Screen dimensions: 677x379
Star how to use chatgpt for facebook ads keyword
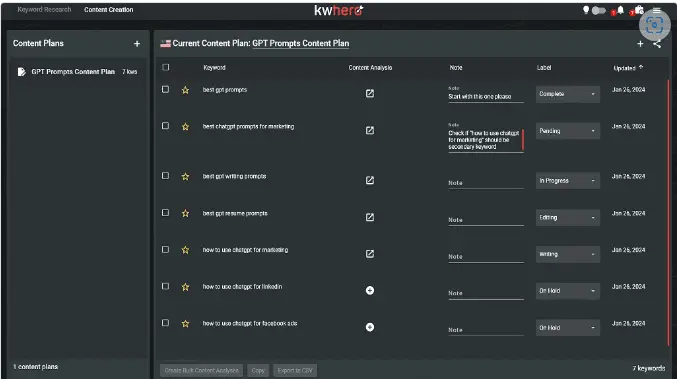[x=185, y=323]
